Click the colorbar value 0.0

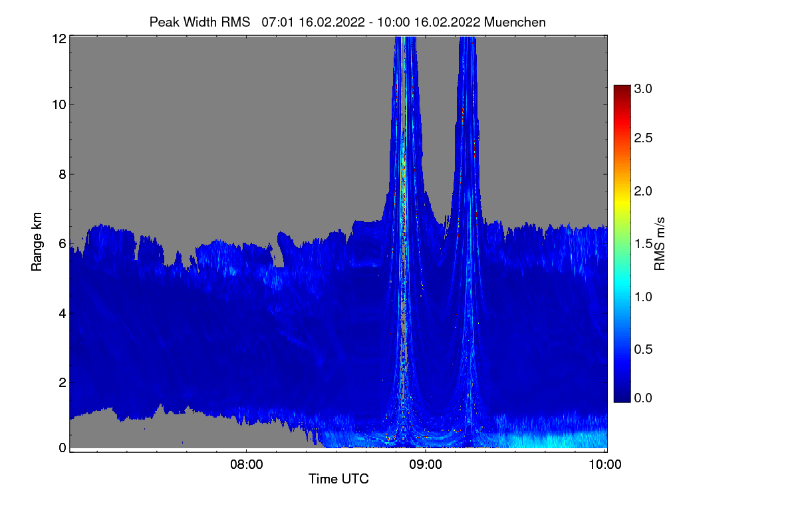[642, 398]
